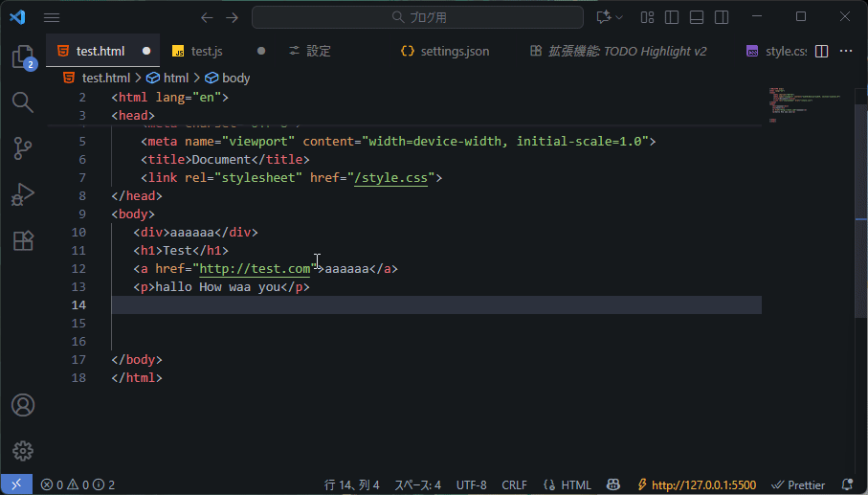
Task: Open the VS Code logo menu
Action: pyautogui.click(x=17, y=17)
